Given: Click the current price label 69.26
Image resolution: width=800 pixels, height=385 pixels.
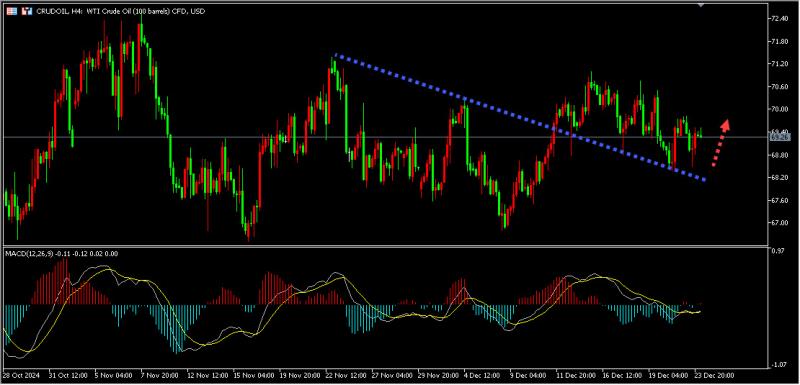Looking at the screenshot, I should 781,137.
